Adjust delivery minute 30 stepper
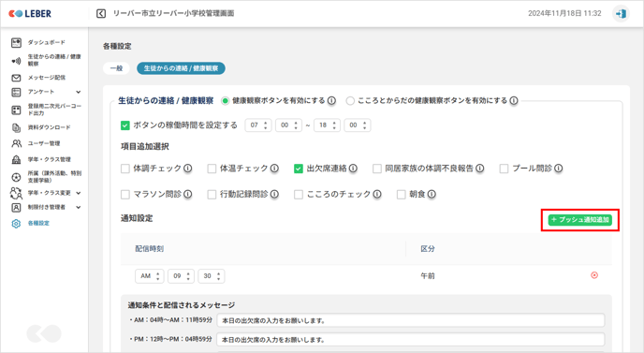 pos(212,276)
